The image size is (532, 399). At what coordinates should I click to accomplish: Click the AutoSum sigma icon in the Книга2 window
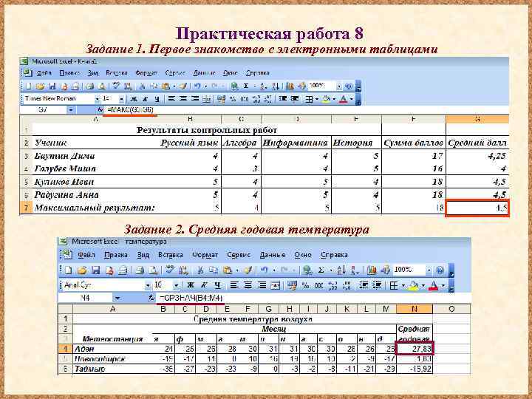(x=246, y=86)
